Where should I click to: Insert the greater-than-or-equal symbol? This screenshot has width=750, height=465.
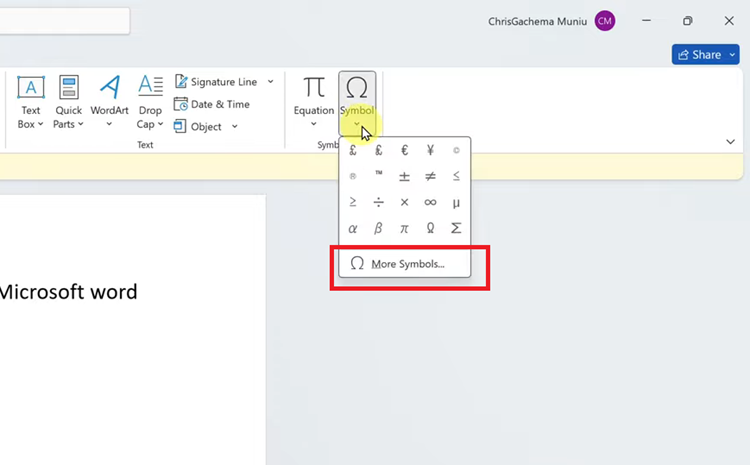tap(353, 202)
